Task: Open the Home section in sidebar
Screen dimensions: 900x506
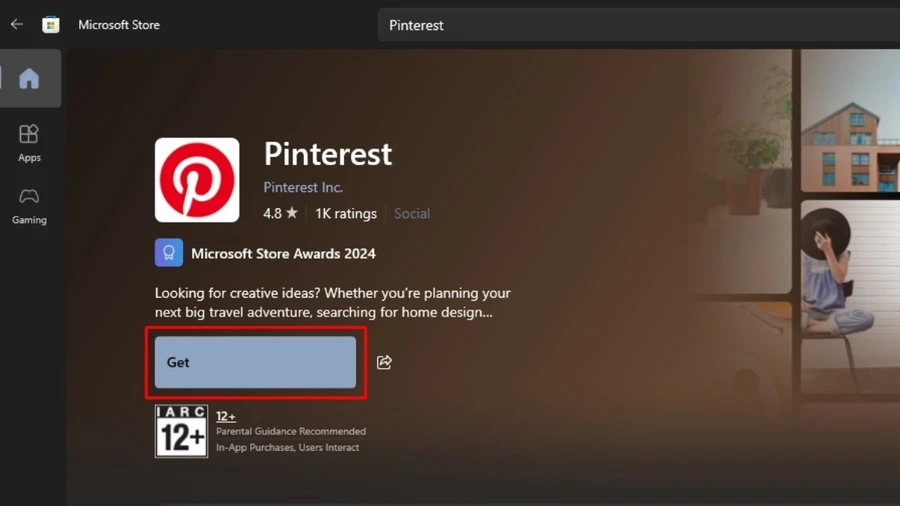Action: (29, 78)
